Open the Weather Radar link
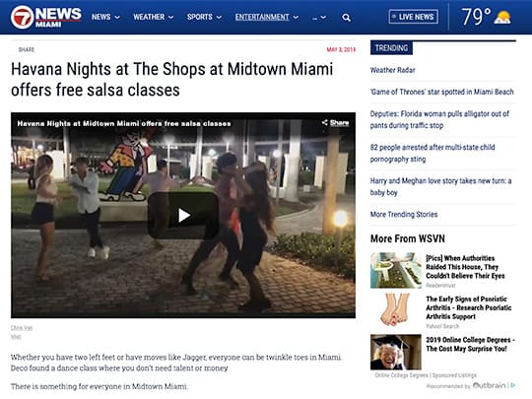 click(x=392, y=70)
